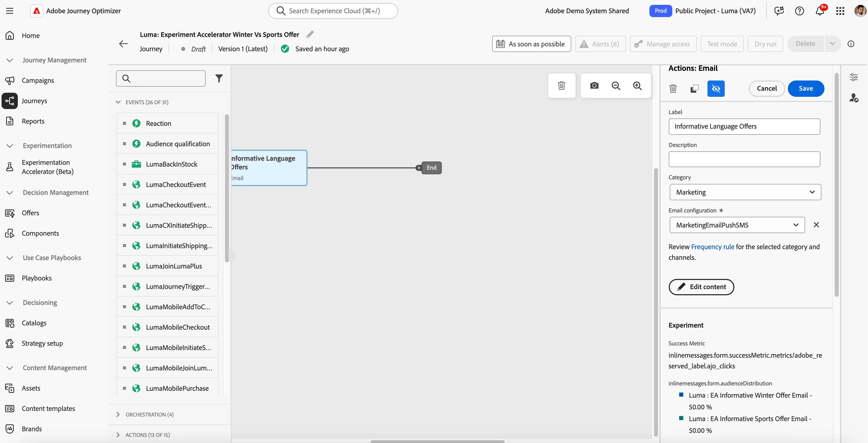This screenshot has width=868, height=443.
Task: Open the Category dropdown showing Marketing
Action: coord(745,192)
